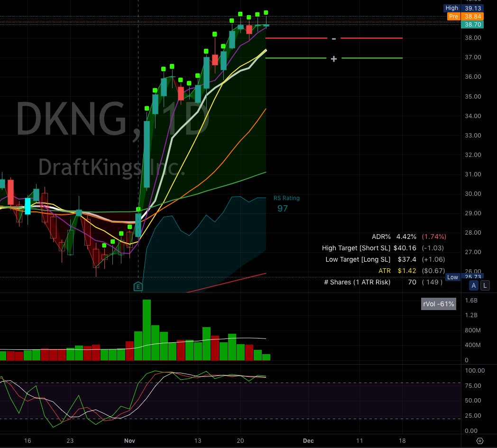Screen dimensions: 497x448
Task: Select the large green earnings gap candle
Action: (x=147, y=154)
